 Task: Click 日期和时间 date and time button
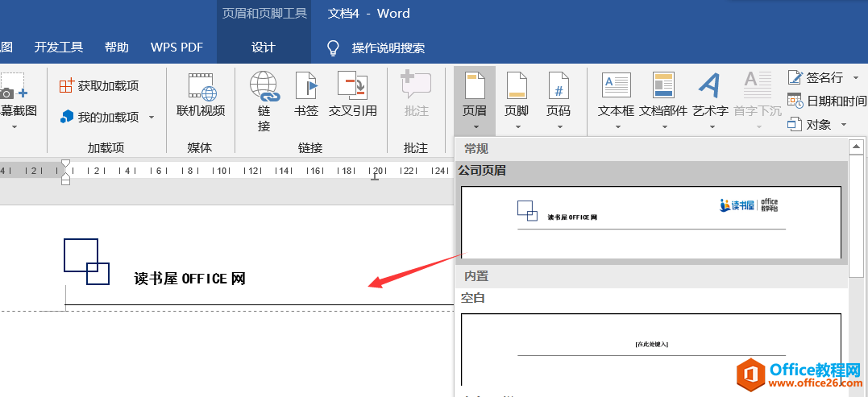point(826,101)
